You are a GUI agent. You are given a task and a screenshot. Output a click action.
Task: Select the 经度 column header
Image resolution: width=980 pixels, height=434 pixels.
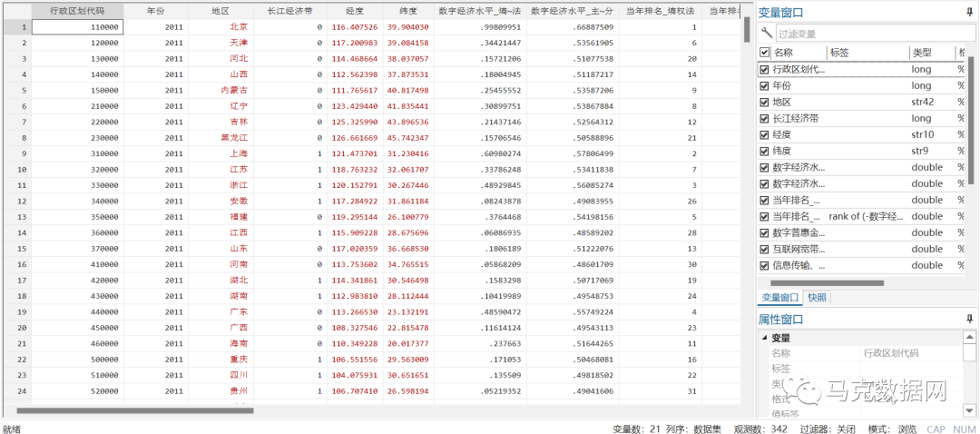click(355, 11)
